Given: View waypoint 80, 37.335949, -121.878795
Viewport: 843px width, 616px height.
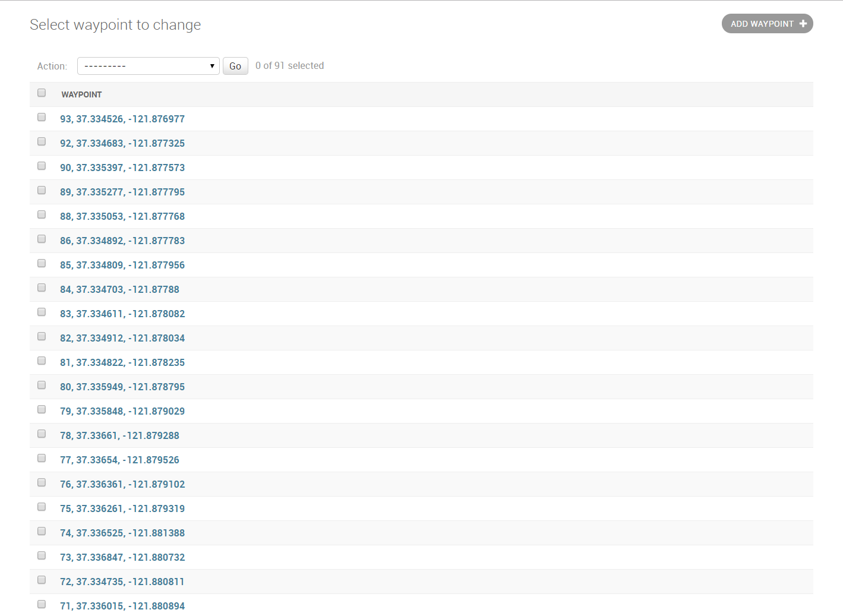Looking at the screenshot, I should (x=122, y=387).
